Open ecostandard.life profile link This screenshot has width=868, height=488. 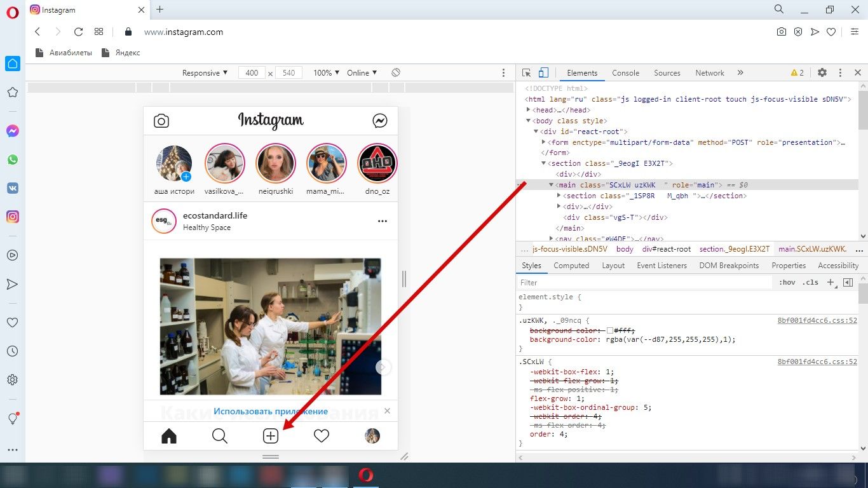tap(215, 215)
